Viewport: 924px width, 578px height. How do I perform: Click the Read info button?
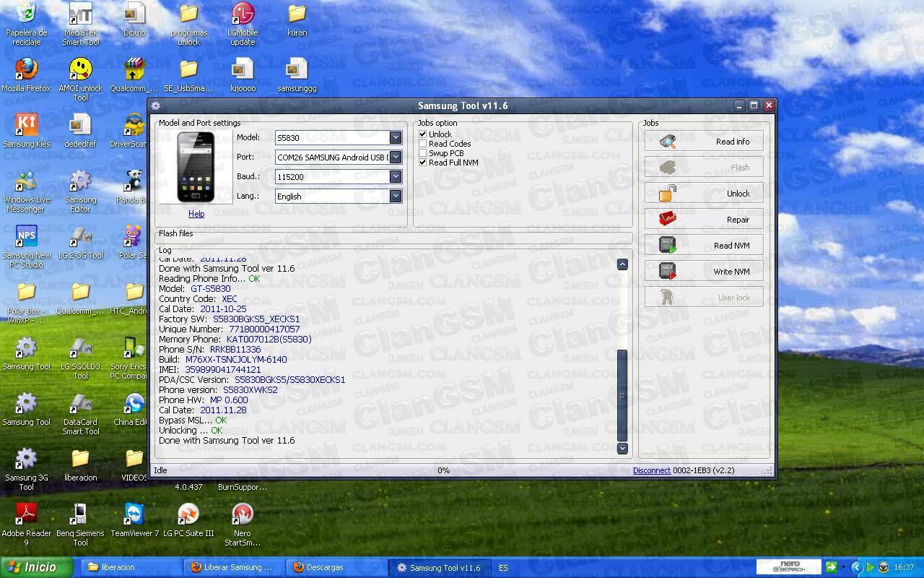click(x=704, y=142)
